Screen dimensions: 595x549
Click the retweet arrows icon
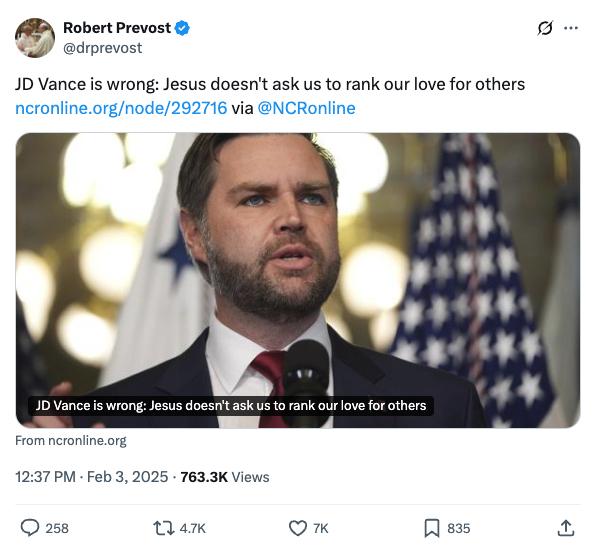[164, 528]
